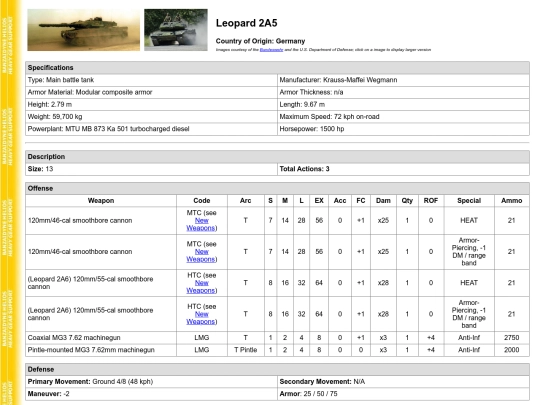Select Coaxial MG3 7.62 machinegun row
This screenshot has height=405, width=540.
[x=277, y=338]
